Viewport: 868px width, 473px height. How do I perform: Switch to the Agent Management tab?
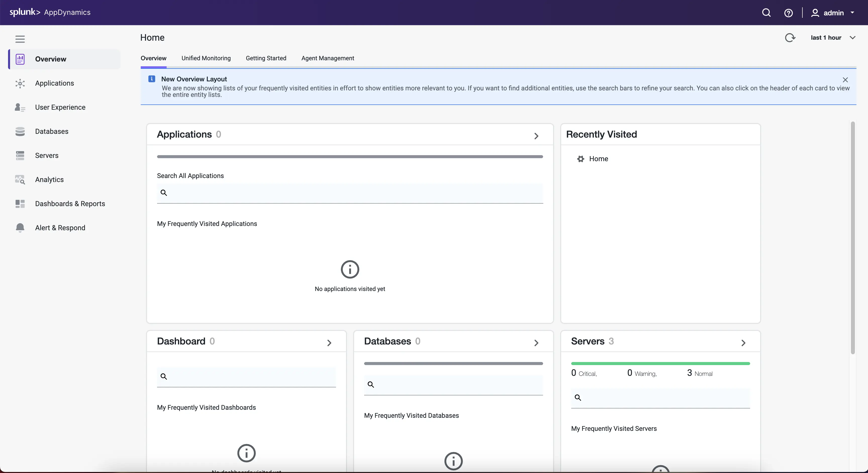pos(327,58)
